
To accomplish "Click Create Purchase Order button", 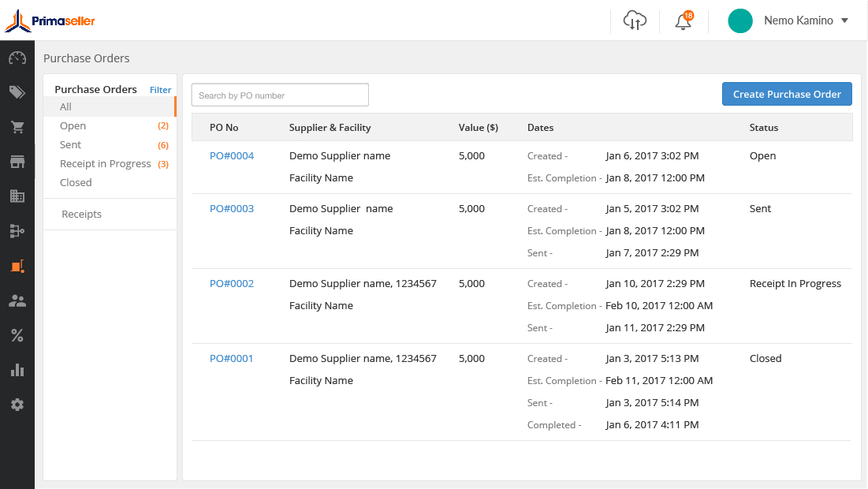I will coord(787,94).
